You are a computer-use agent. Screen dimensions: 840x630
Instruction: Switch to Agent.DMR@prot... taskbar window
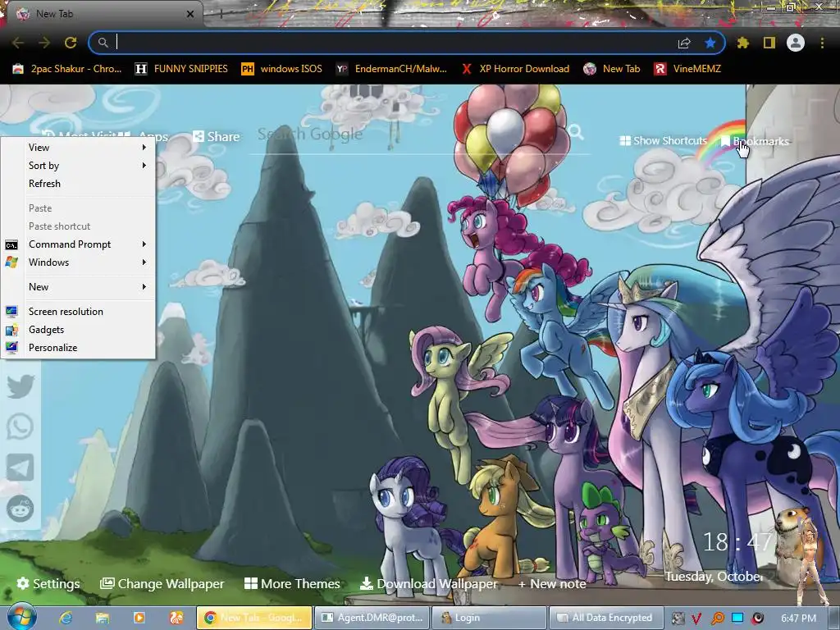click(372, 618)
